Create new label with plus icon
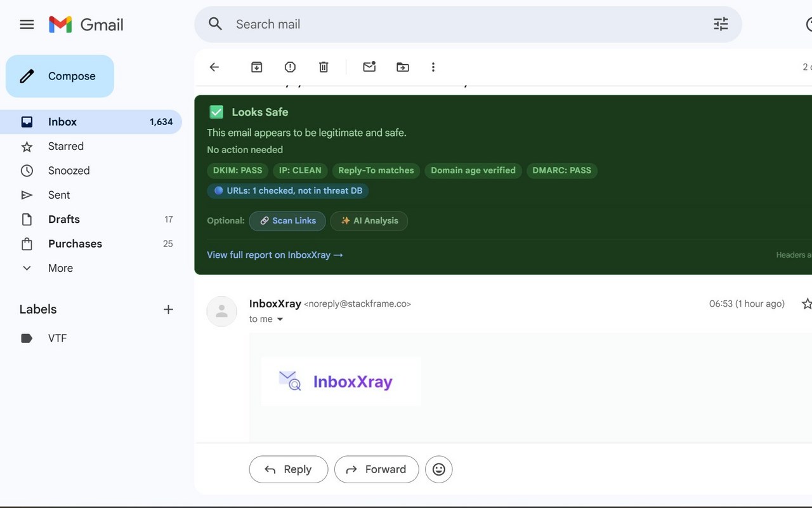The image size is (812, 508). tap(168, 310)
